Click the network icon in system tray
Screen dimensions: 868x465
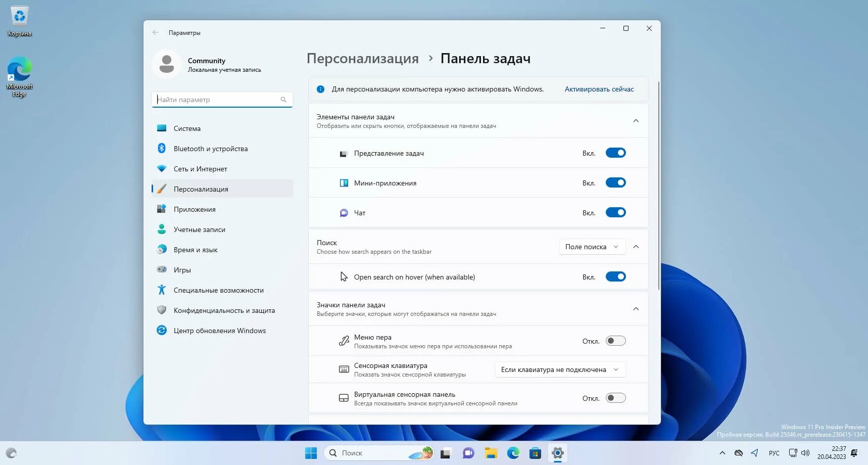pos(793,453)
